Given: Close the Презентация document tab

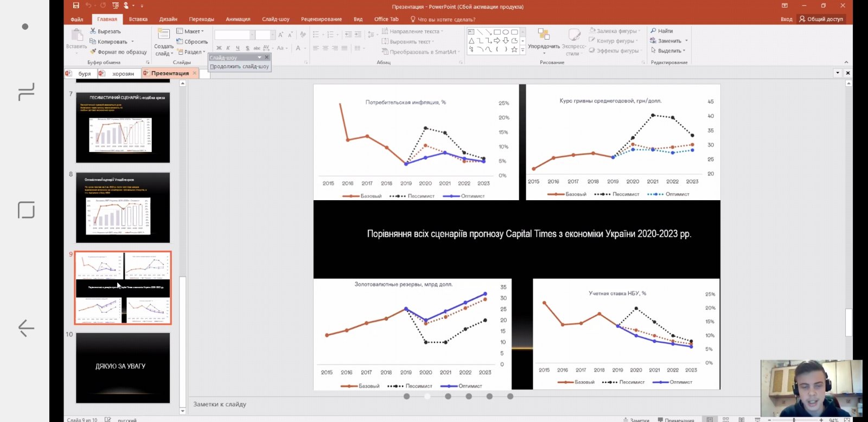Looking at the screenshot, I should click(195, 73).
